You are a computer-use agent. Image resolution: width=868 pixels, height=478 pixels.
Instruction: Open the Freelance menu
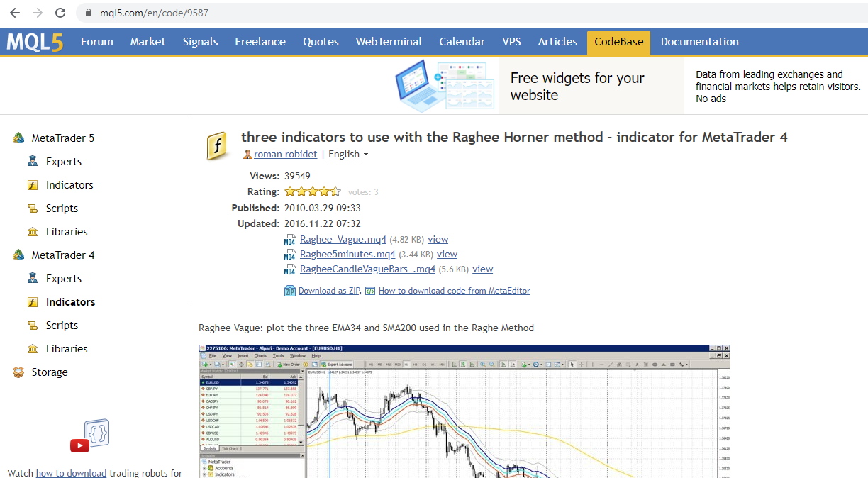(x=260, y=42)
